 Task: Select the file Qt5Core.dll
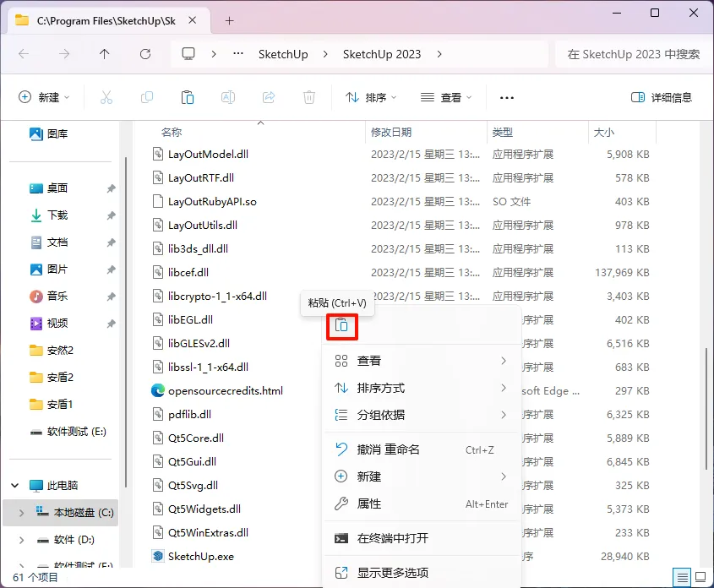coord(196,438)
